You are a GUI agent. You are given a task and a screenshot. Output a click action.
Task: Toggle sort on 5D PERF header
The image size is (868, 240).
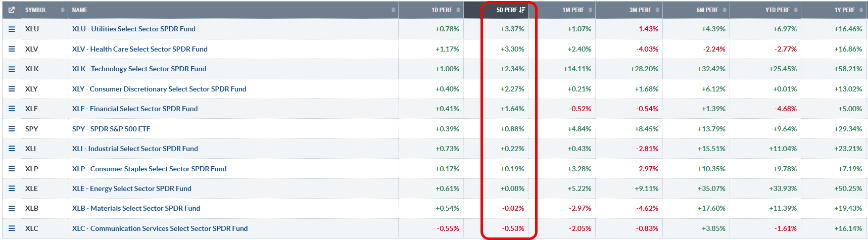click(x=496, y=10)
